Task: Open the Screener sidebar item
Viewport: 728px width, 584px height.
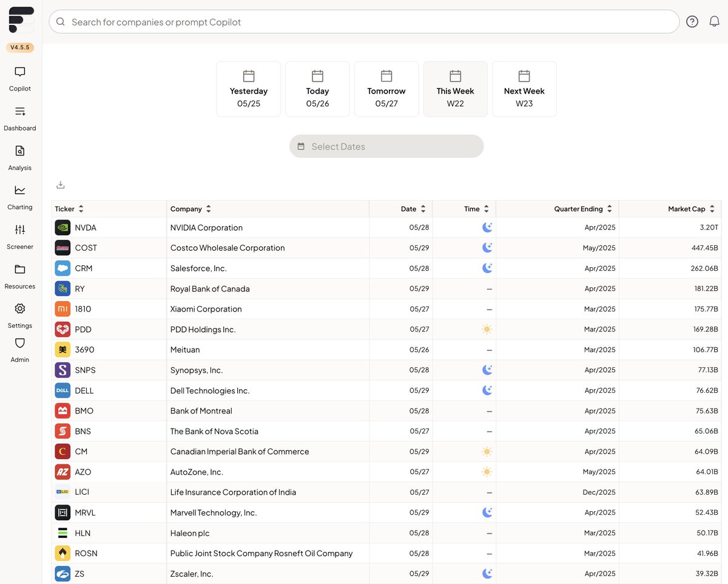Action: (20, 237)
